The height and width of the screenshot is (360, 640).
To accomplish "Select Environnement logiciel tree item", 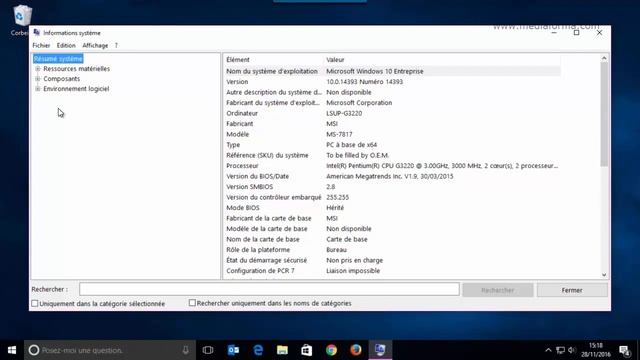I will [x=76, y=89].
